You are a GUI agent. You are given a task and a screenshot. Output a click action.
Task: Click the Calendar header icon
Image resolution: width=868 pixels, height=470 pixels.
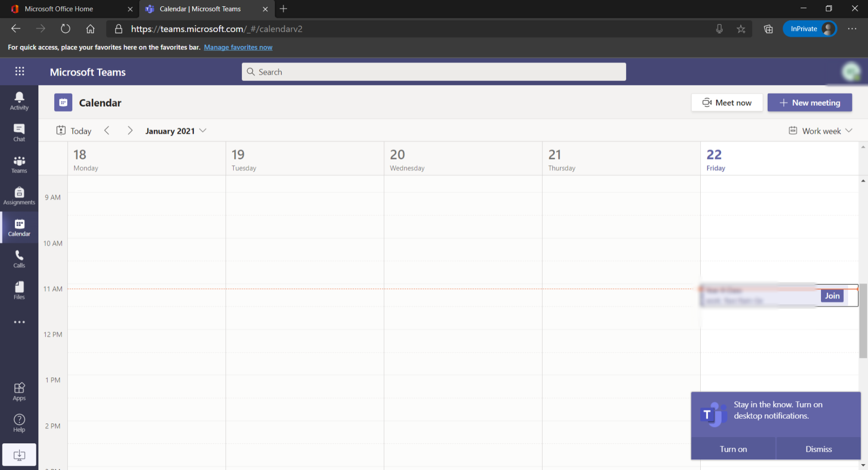click(63, 102)
